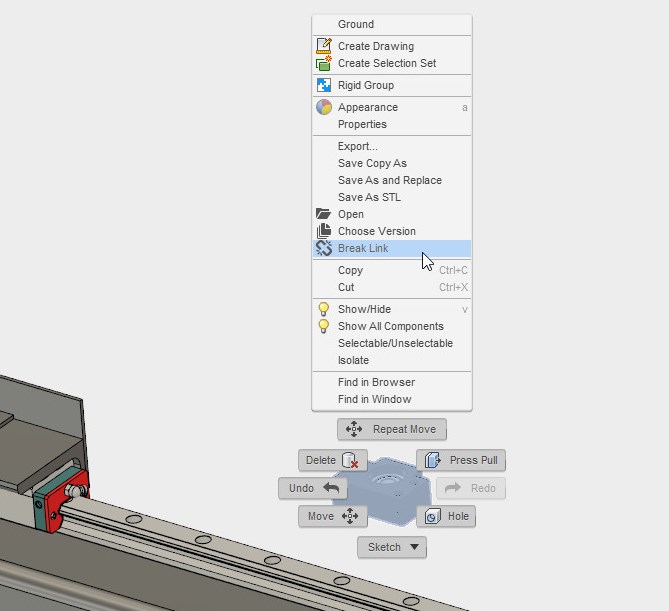Click the grayed Redo marking menu button
The height and width of the screenshot is (611, 669).
471,488
